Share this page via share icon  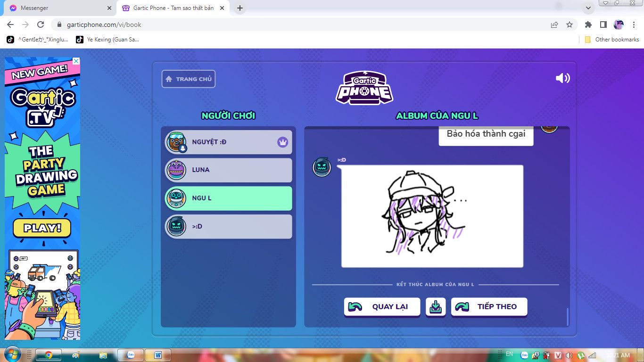(x=554, y=25)
